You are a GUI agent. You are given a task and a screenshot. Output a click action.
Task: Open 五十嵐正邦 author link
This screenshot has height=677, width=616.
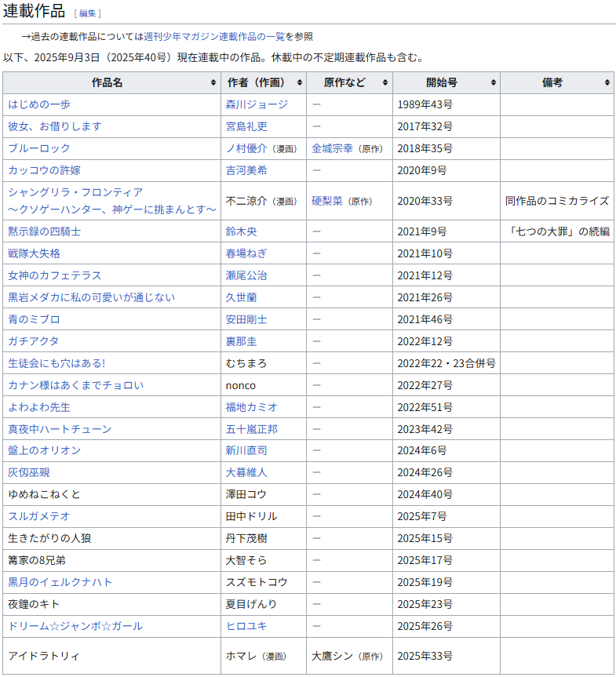pyautogui.click(x=251, y=429)
